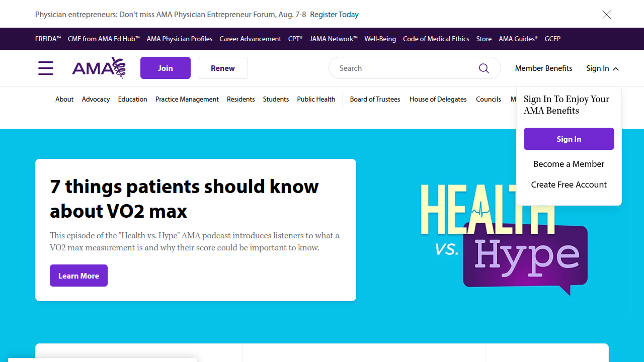
Task: Click Learn More on VO2 max article
Action: coord(78,276)
